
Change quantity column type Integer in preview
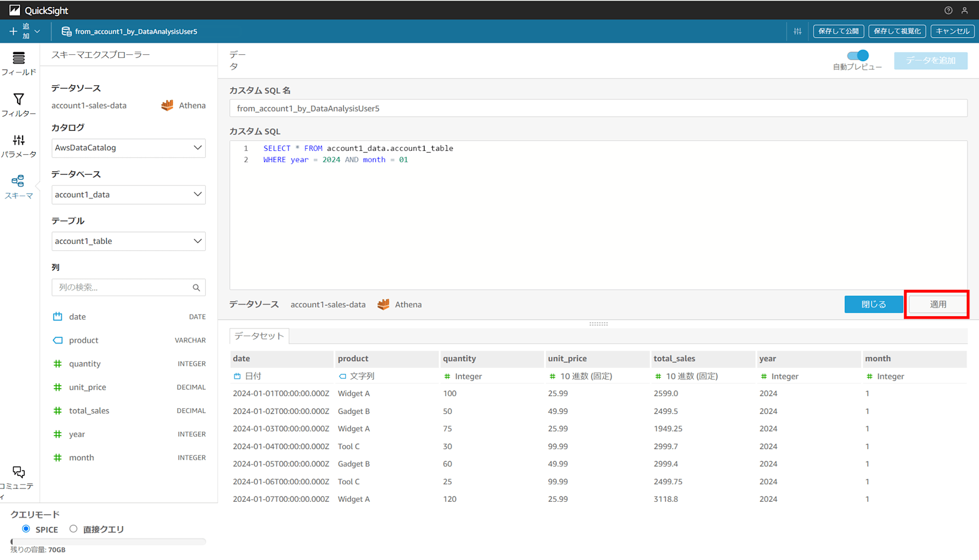[463, 376]
